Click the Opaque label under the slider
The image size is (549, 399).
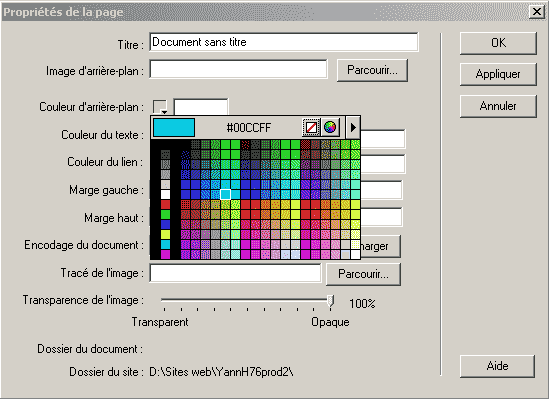click(330, 322)
